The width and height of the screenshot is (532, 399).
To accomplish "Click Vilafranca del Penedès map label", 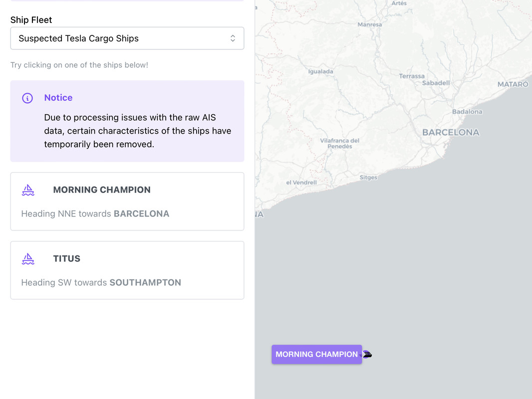I will pos(340,144).
